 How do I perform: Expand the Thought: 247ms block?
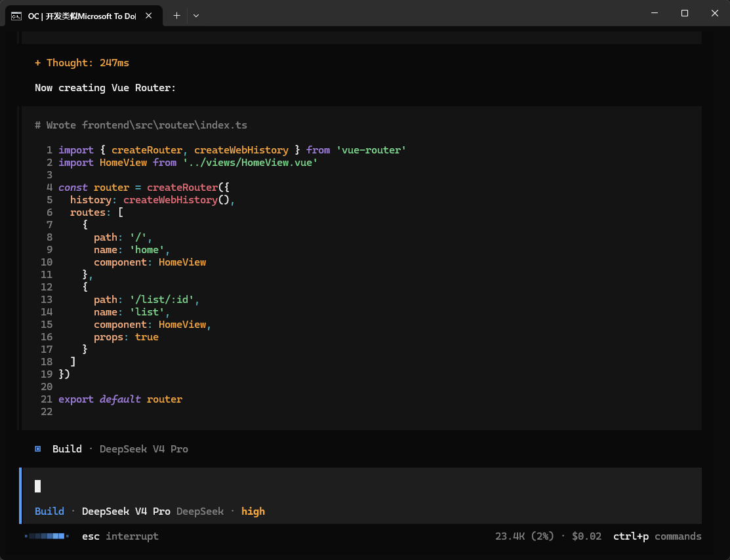82,63
